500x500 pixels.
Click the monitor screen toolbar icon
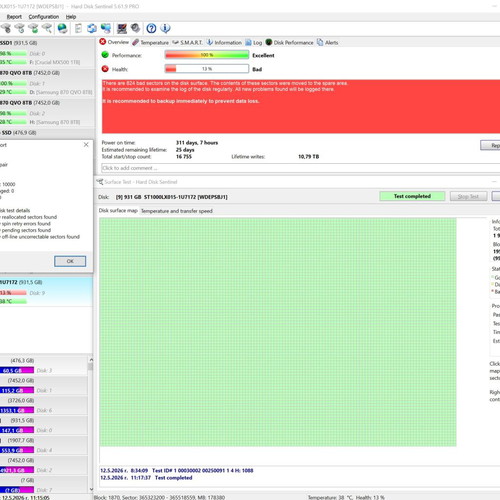(x=122, y=29)
